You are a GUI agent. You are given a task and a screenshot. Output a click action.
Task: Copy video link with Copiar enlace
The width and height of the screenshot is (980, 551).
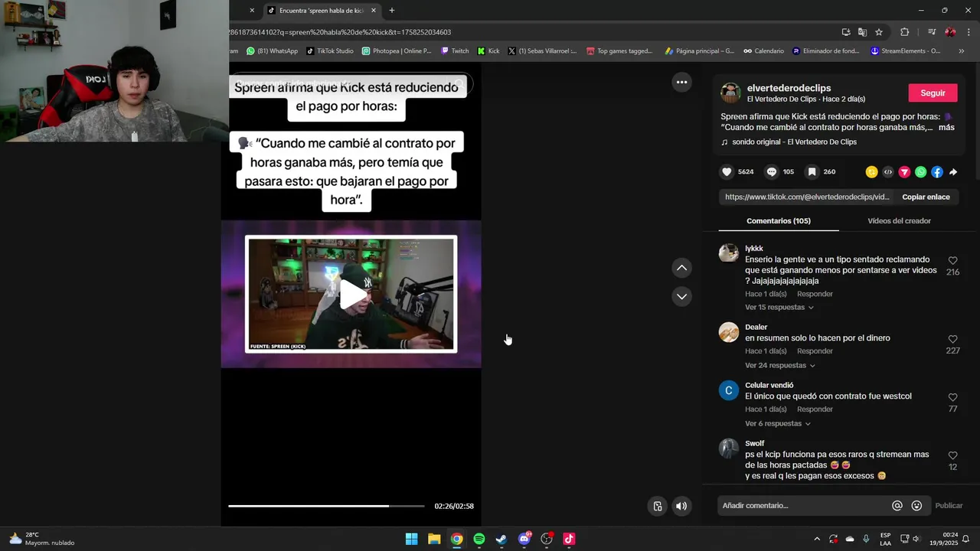[x=926, y=197]
